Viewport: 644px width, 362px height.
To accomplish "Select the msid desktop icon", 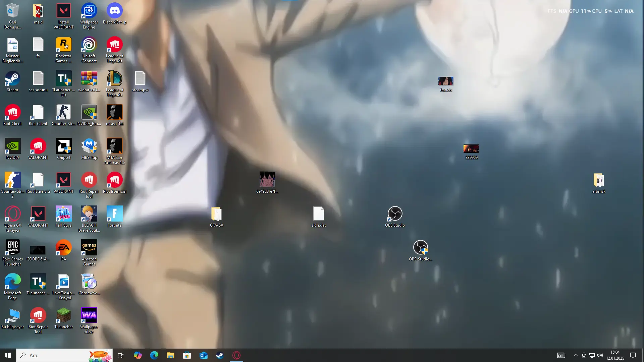I will click(38, 14).
